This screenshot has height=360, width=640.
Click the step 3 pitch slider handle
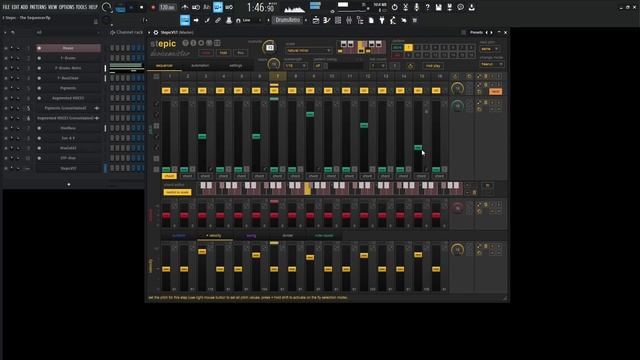pos(202,136)
